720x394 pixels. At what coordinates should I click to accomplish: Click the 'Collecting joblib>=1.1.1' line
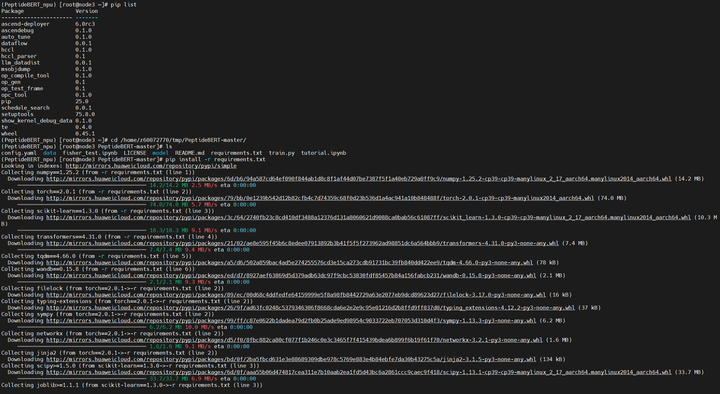click(132, 385)
